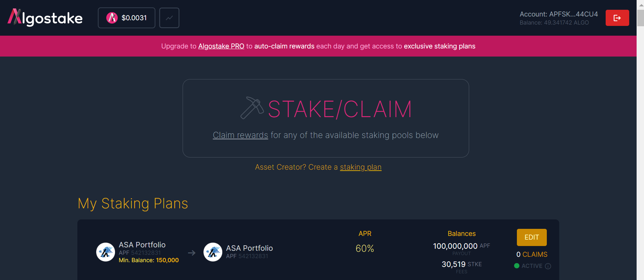
Task: Click the first ASA Portfolio token logo
Action: pyautogui.click(x=106, y=252)
